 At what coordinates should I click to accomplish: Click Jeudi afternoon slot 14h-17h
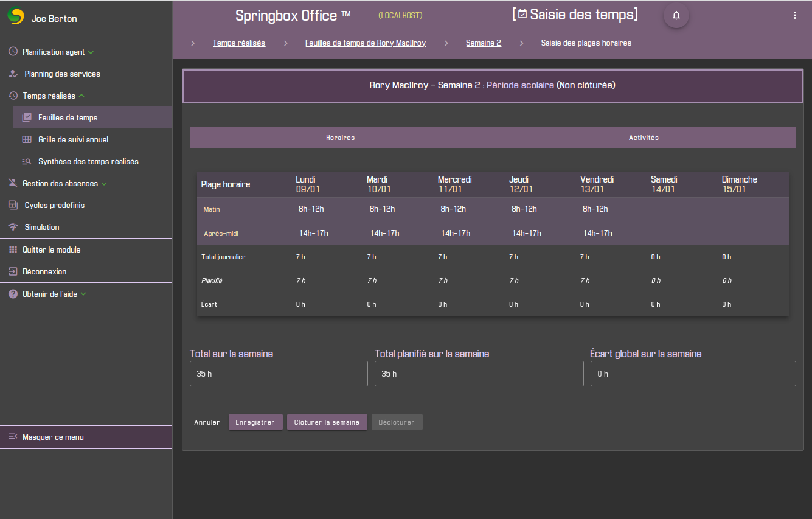[x=527, y=233]
